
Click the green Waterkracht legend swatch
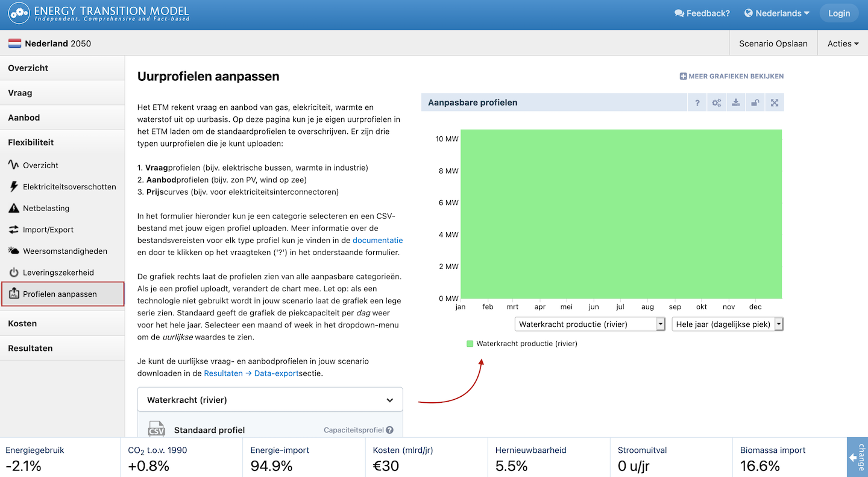click(470, 344)
